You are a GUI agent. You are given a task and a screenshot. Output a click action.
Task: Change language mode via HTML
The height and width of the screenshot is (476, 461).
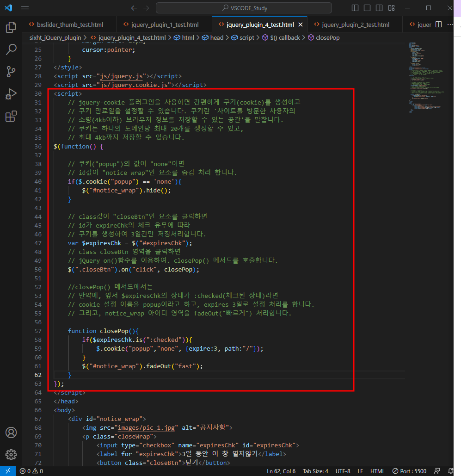[x=378, y=471]
